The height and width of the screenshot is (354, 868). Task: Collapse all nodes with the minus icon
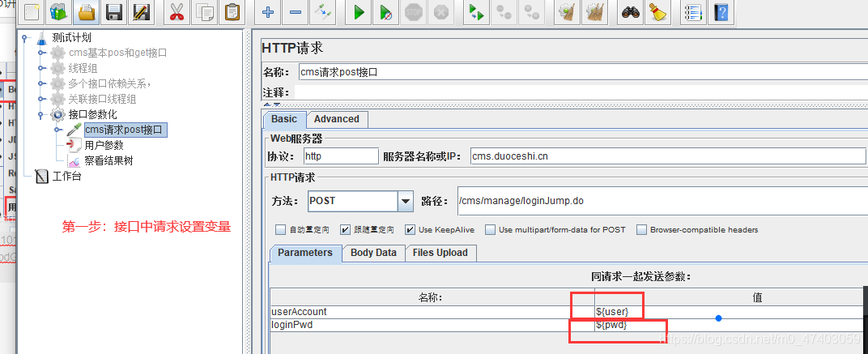[295, 11]
